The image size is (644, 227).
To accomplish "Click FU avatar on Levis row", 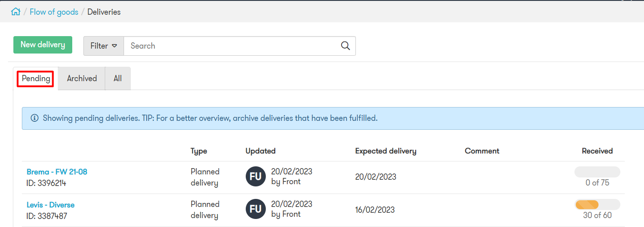I will (x=256, y=210).
